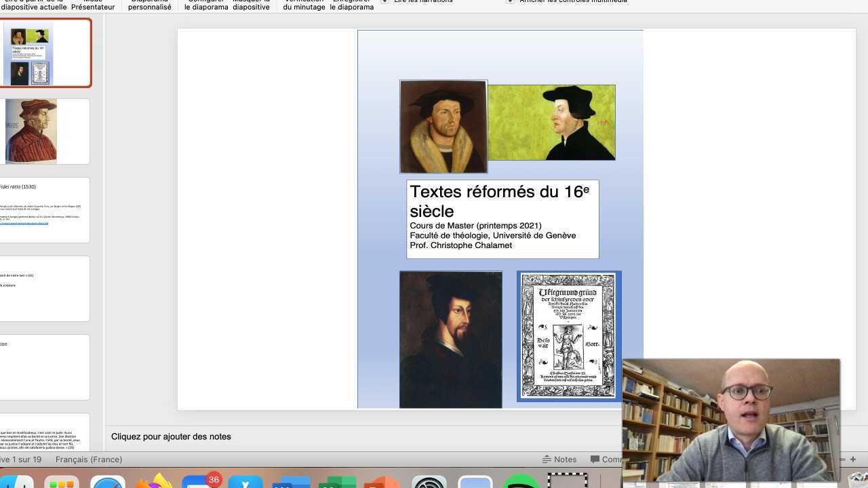Open Diaporama personnalisé menu
868x488 pixels.
pyautogui.click(x=149, y=4)
